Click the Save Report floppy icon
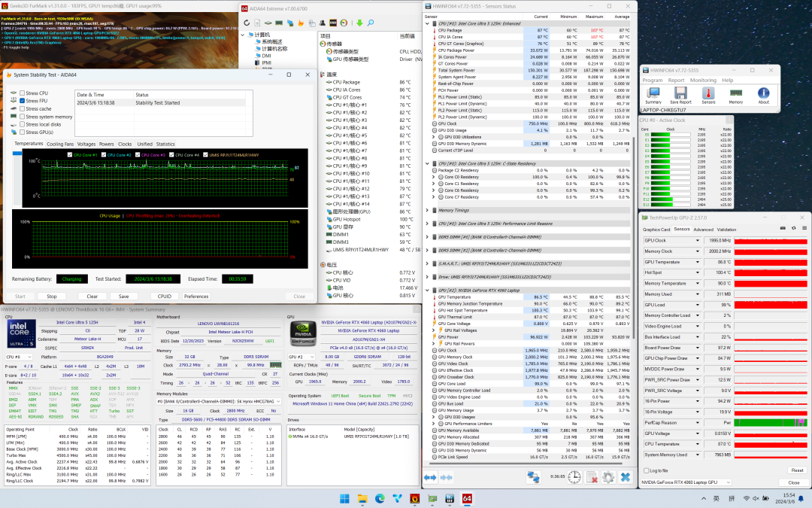812x508 pixels. point(681,93)
